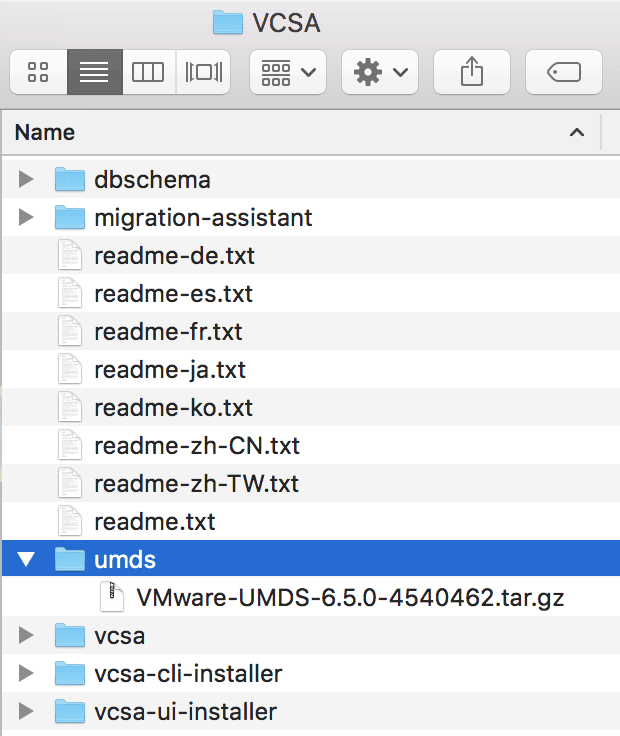This screenshot has height=736, width=620.
Task: Collapse the umds folder
Action: click(27, 560)
